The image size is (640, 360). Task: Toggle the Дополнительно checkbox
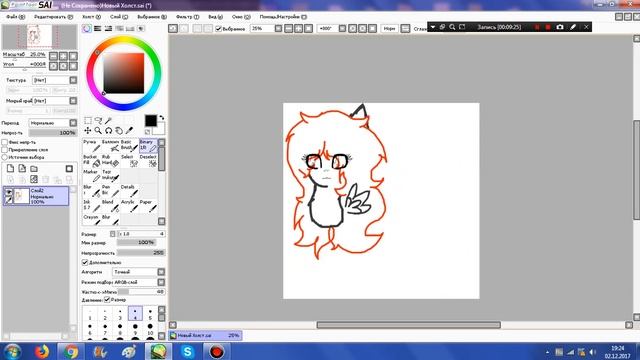click(85, 262)
